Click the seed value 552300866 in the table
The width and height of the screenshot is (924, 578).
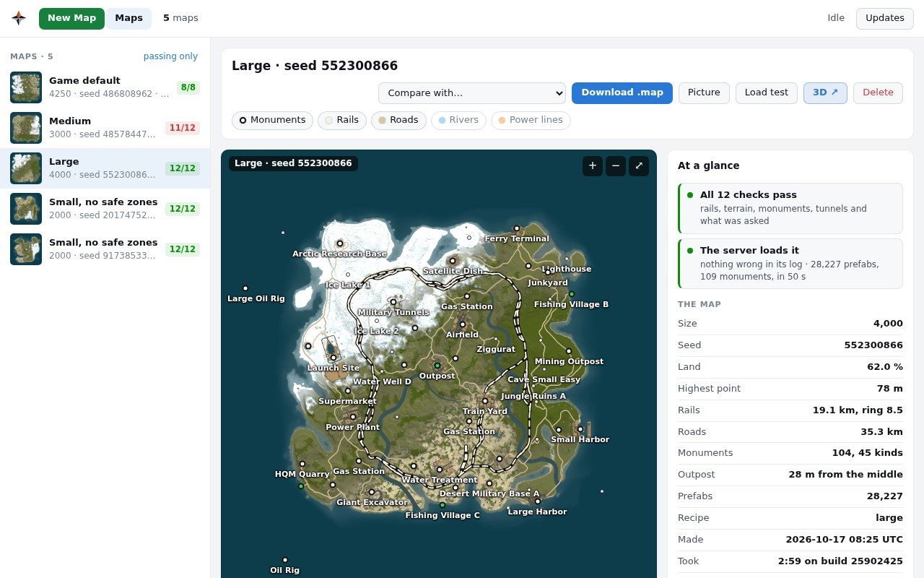point(873,345)
